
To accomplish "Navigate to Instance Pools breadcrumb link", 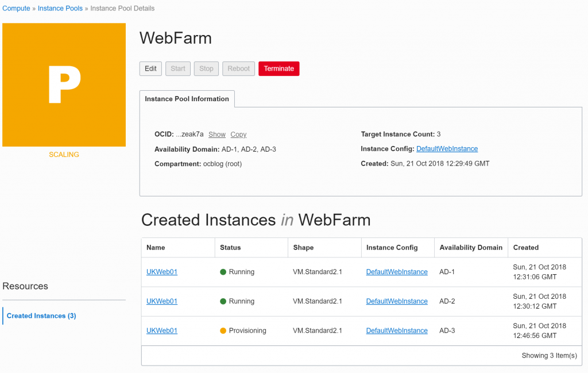I will click(x=60, y=9).
